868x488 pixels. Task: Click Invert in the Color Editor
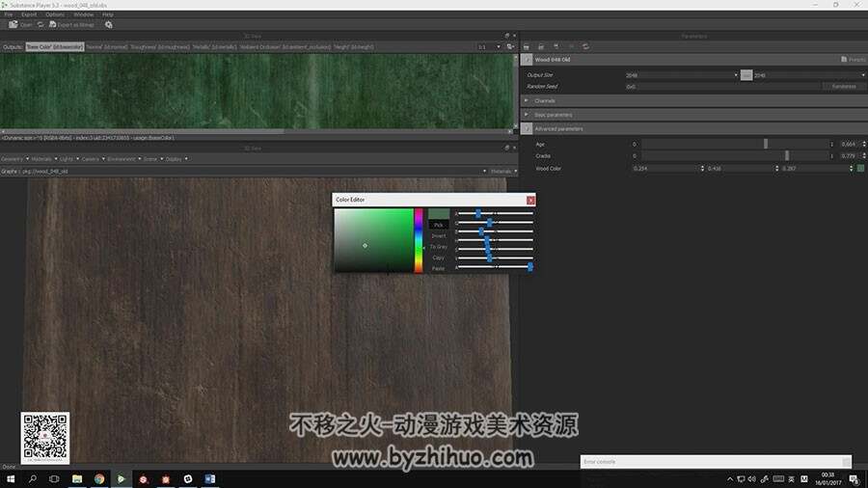pyautogui.click(x=439, y=235)
